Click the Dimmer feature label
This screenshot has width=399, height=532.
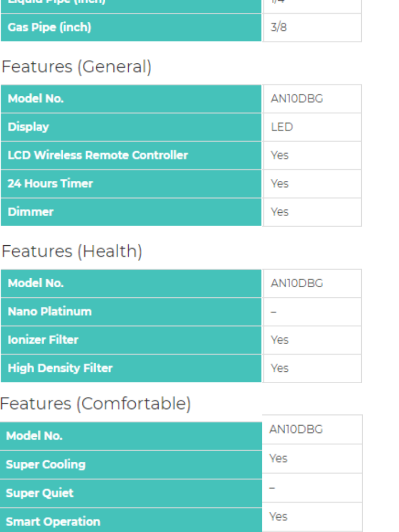coord(30,212)
